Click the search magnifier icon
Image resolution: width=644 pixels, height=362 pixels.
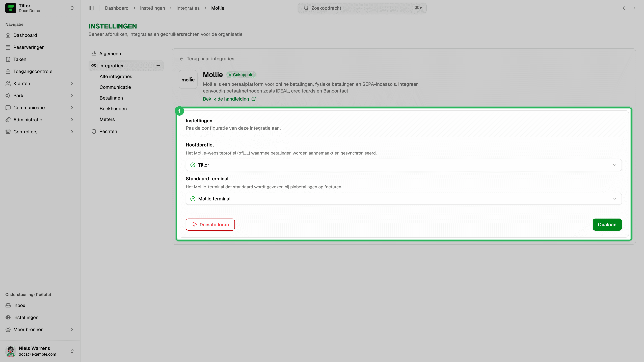306,8
